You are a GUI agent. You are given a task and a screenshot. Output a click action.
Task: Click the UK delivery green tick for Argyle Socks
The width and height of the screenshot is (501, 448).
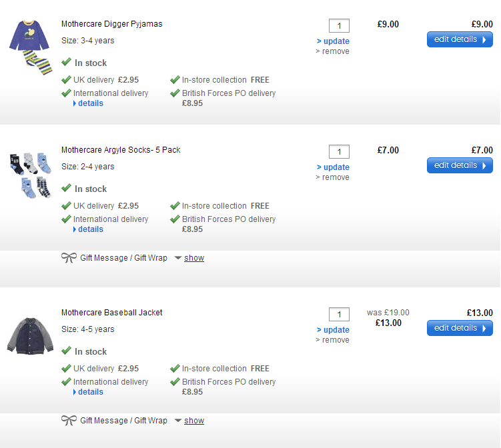(66, 206)
